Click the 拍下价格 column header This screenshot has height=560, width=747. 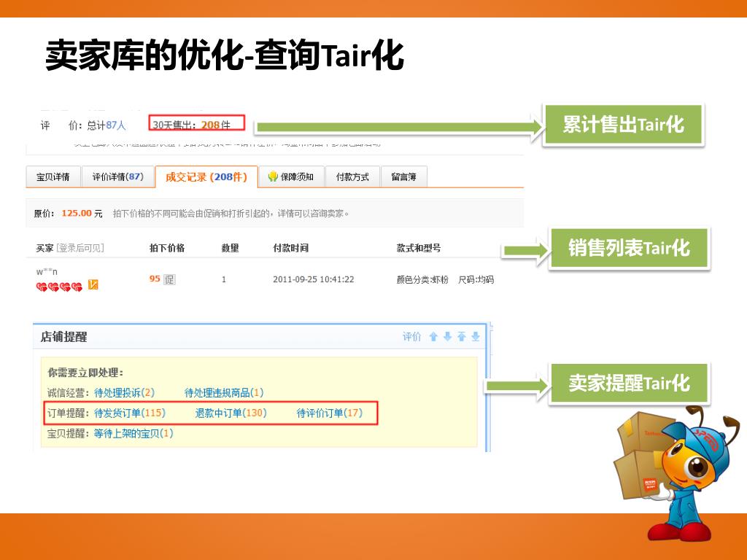coord(167,248)
